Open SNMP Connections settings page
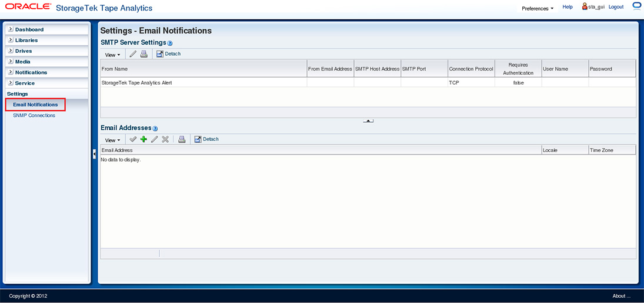 click(x=34, y=115)
